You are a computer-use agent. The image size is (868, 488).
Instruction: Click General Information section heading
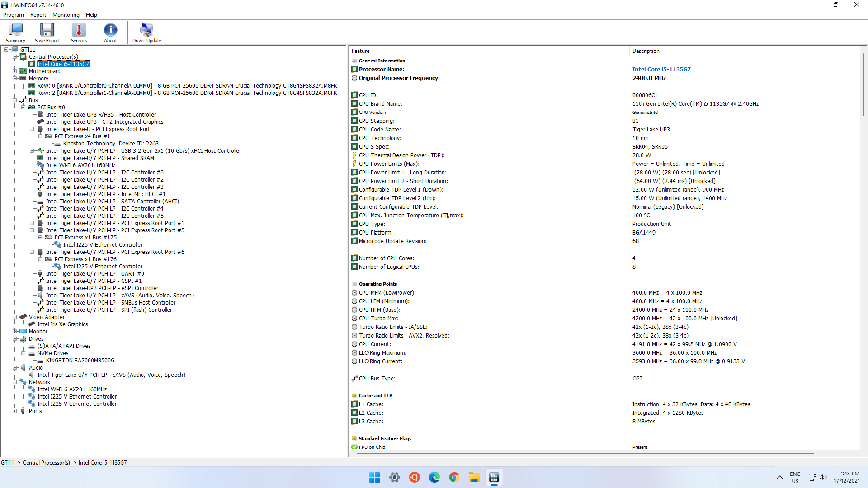[x=382, y=61]
